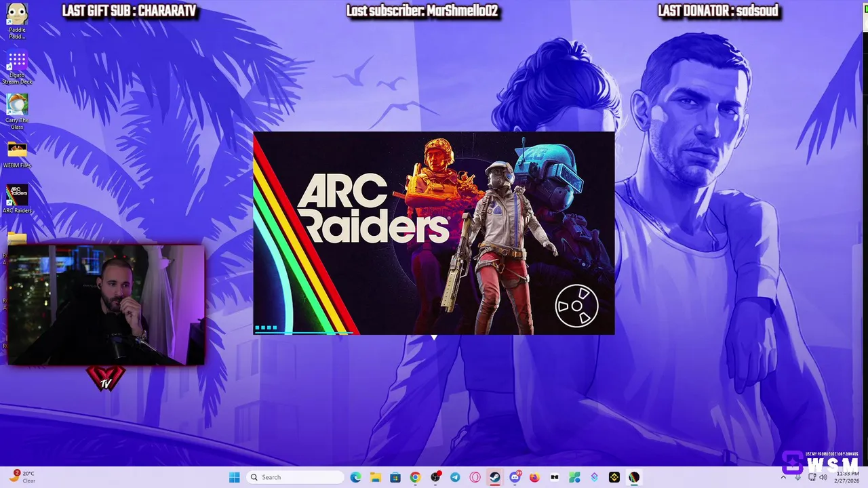This screenshot has height=488, width=868.
Task: Open the Binance app in the taskbar
Action: point(614,477)
